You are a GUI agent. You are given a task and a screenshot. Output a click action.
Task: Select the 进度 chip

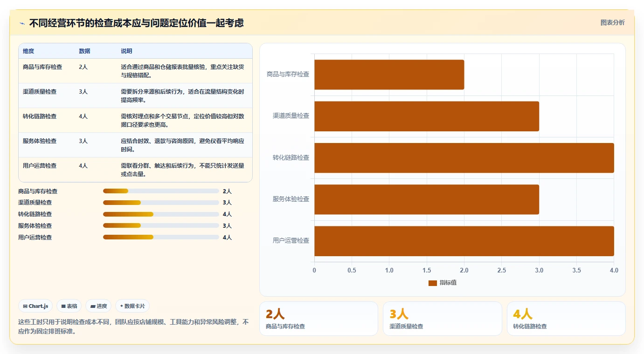(x=98, y=306)
